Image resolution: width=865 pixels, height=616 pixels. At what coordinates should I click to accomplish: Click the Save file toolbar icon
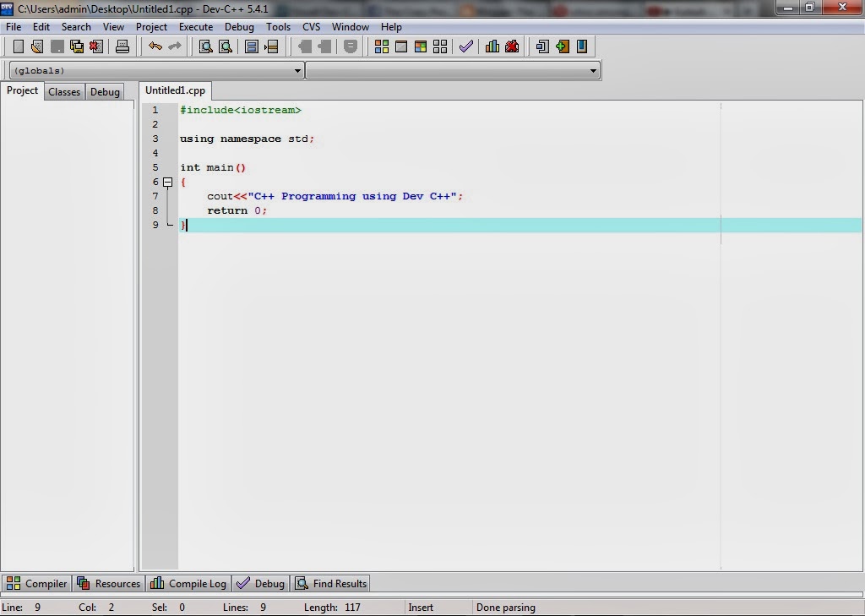[57, 47]
